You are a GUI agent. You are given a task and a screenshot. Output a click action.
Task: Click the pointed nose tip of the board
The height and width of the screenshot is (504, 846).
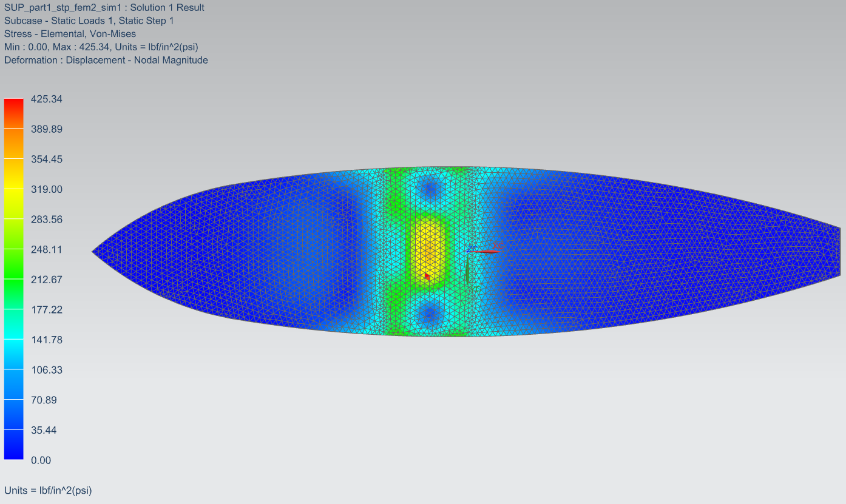95,251
